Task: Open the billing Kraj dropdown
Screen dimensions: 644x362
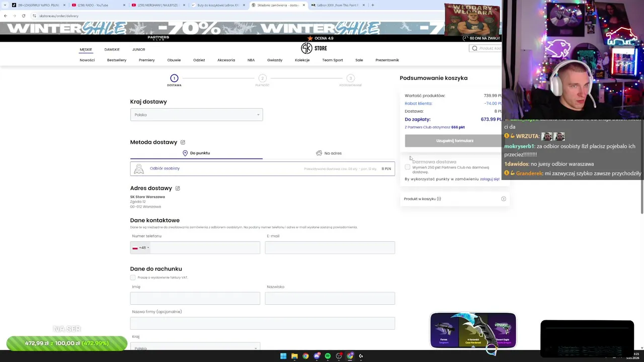Action: 195,348
